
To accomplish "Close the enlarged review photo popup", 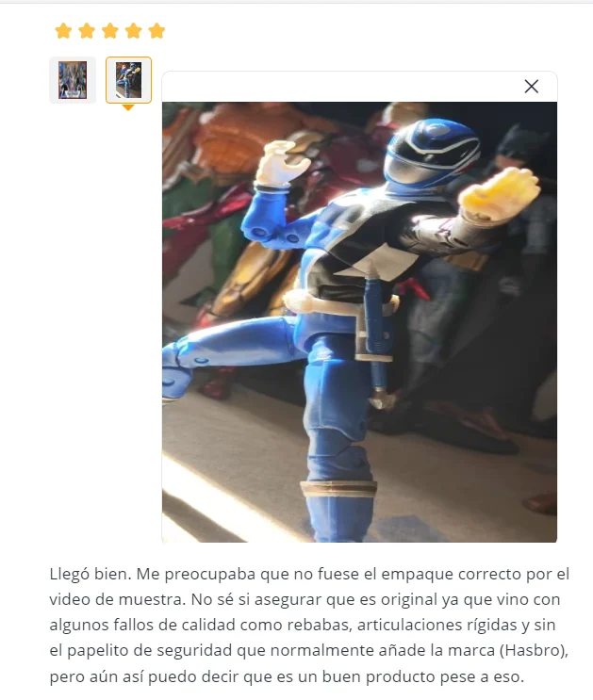I will click(531, 86).
